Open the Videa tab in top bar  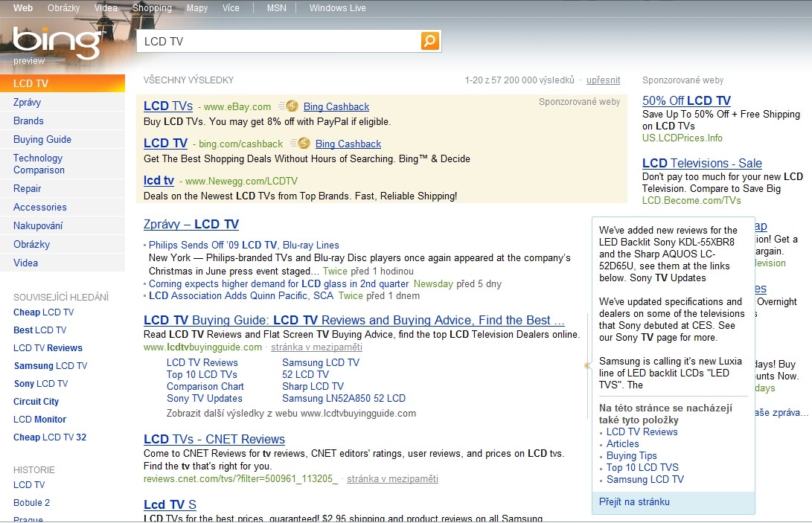106,7
